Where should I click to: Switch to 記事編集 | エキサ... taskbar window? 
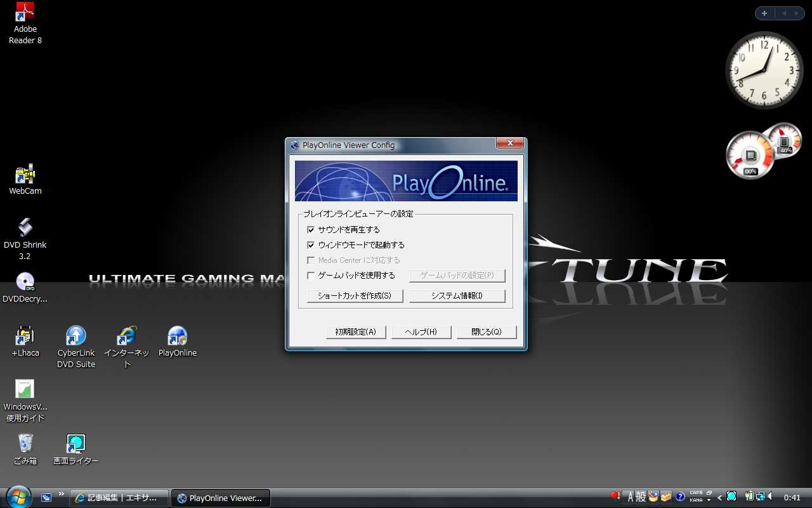[x=119, y=498]
